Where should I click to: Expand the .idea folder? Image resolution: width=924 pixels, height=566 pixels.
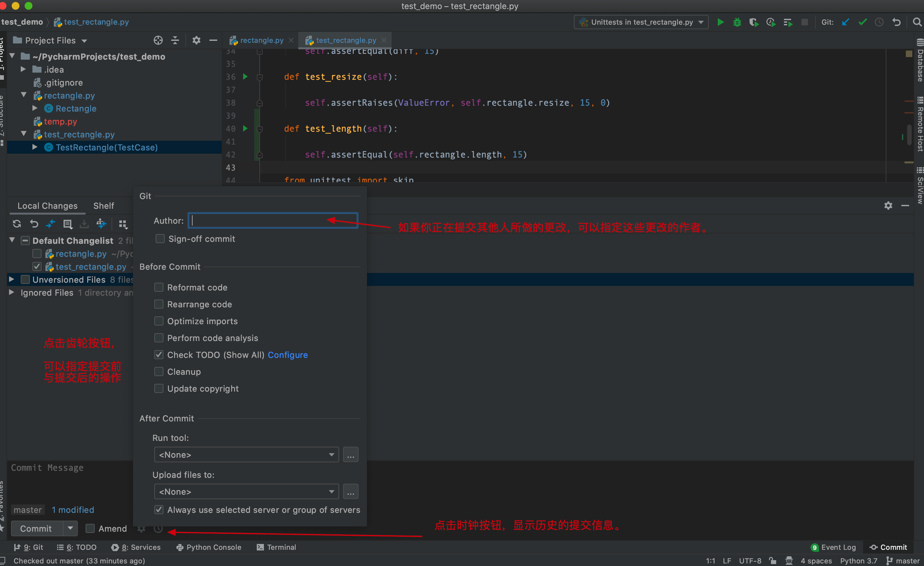[x=23, y=69]
